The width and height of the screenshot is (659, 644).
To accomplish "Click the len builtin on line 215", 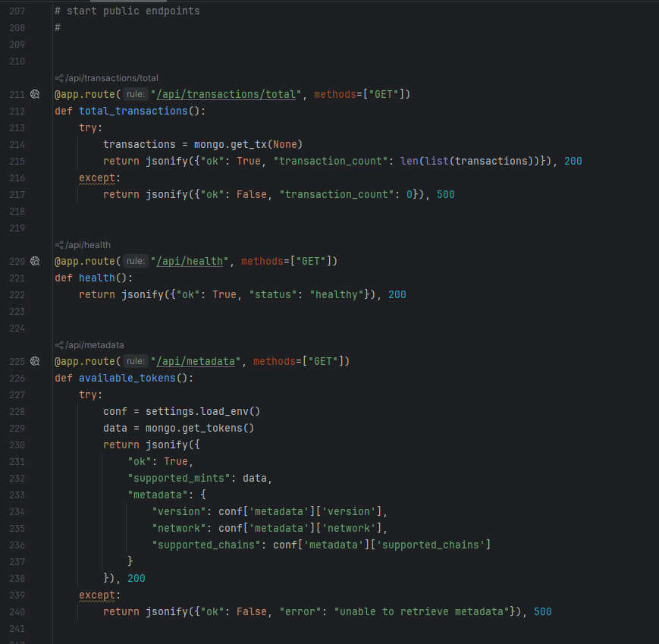I will pyautogui.click(x=410, y=161).
